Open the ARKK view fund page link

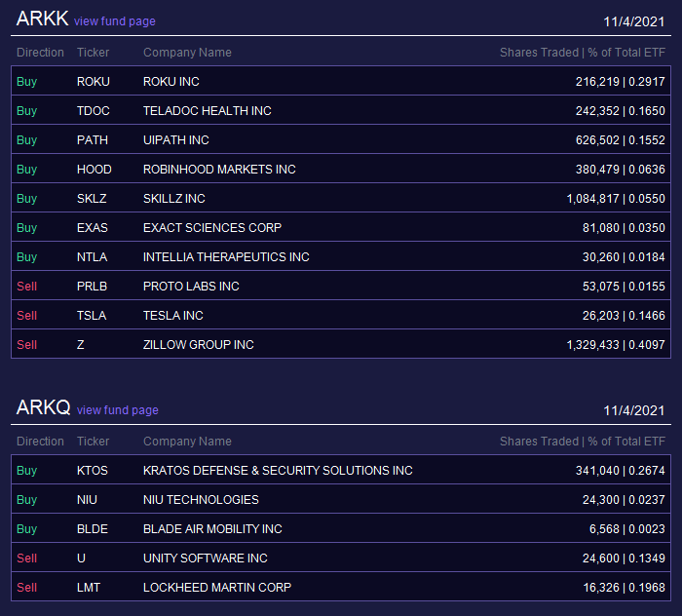[x=114, y=20]
